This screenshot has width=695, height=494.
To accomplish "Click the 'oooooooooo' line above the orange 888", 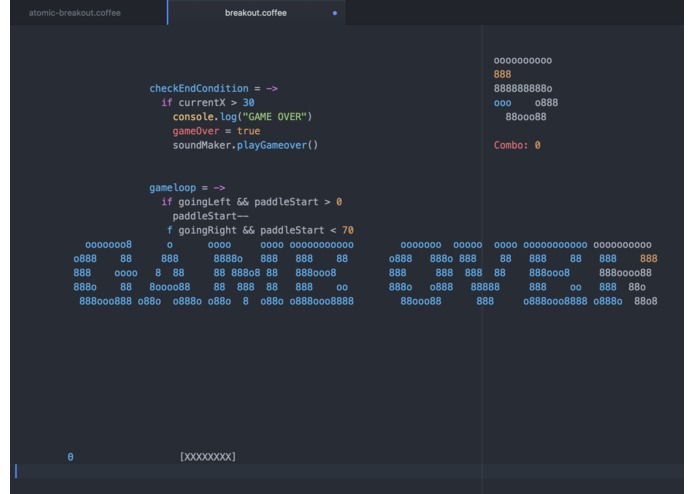I will click(x=523, y=61).
